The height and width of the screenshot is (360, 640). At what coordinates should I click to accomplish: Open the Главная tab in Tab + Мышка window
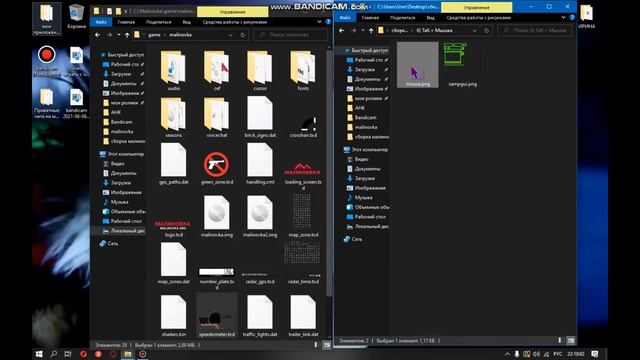pyautogui.click(x=370, y=18)
